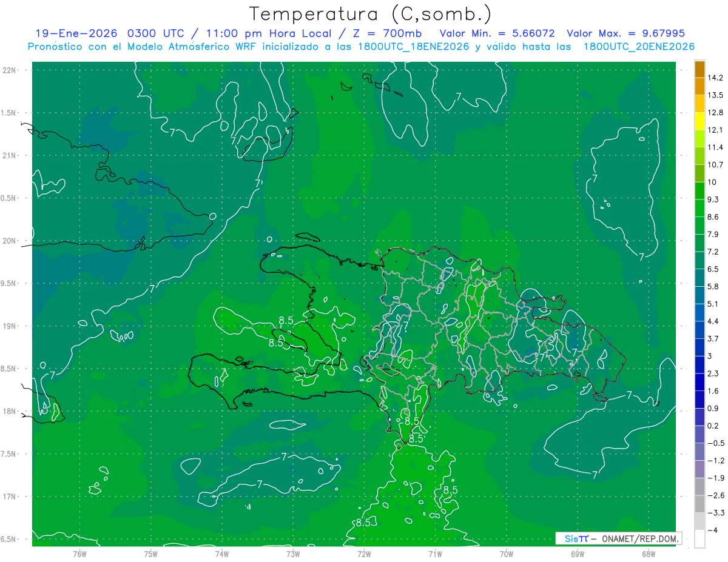Click the colorbar value '13.5'
The image size is (728, 562).
716,95
